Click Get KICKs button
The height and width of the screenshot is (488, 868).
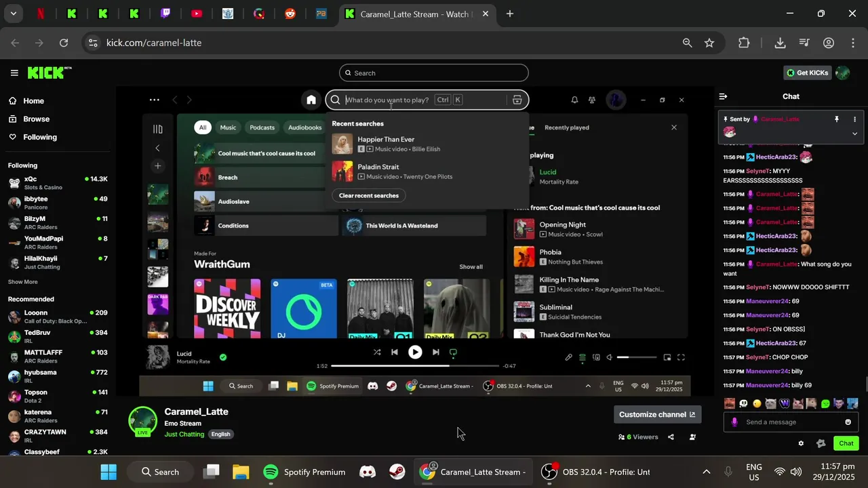point(808,73)
